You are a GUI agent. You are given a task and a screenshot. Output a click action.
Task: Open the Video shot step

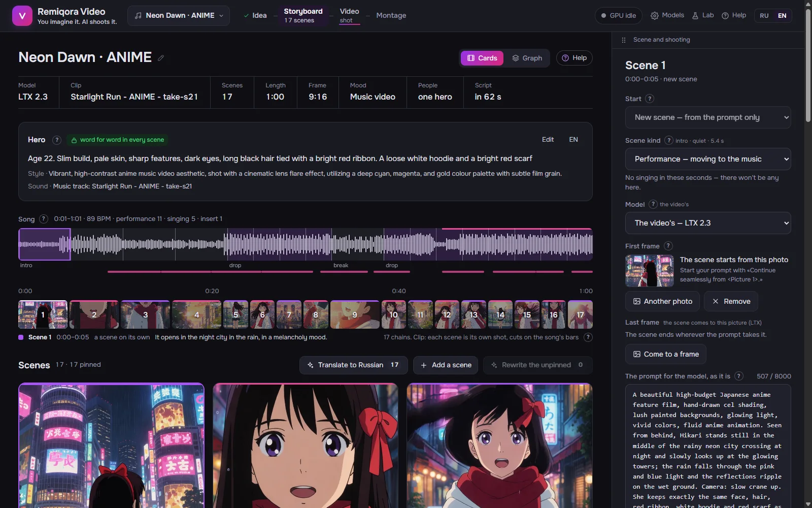coord(349,15)
